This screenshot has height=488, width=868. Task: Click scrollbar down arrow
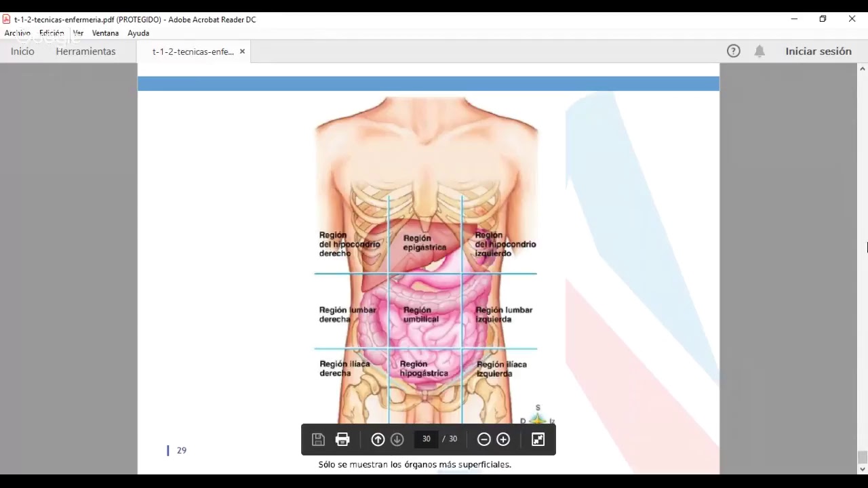(x=863, y=469)
